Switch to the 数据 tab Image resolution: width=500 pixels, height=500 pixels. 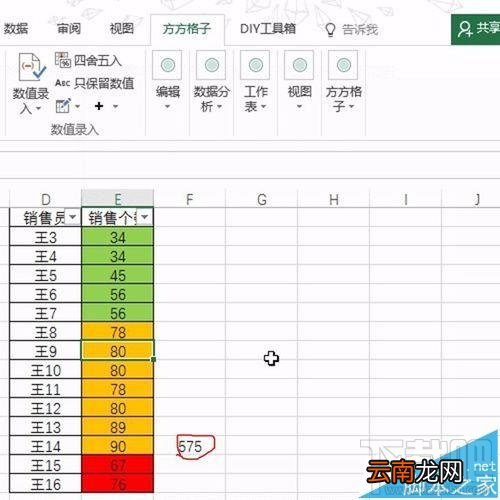pos(16,29)
